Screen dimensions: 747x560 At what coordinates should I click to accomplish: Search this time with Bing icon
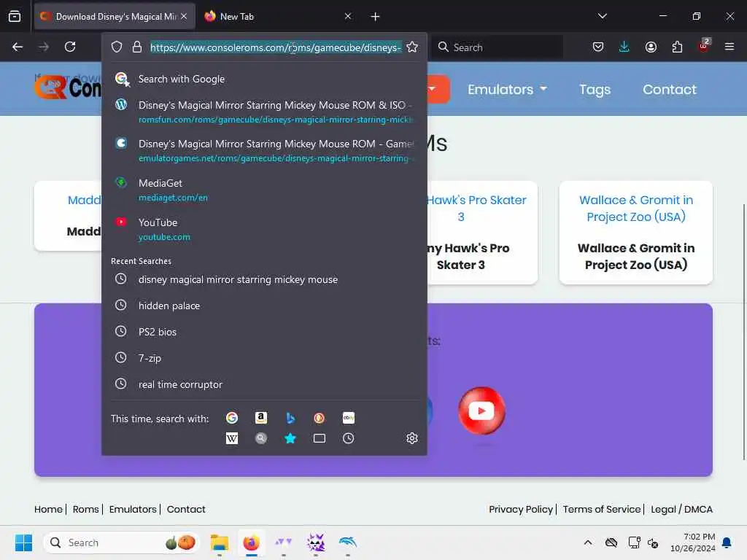click(x=290, y=418)
